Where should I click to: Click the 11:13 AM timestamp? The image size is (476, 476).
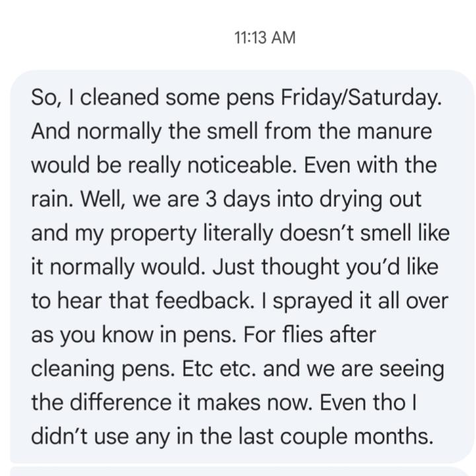pos(264,37)
